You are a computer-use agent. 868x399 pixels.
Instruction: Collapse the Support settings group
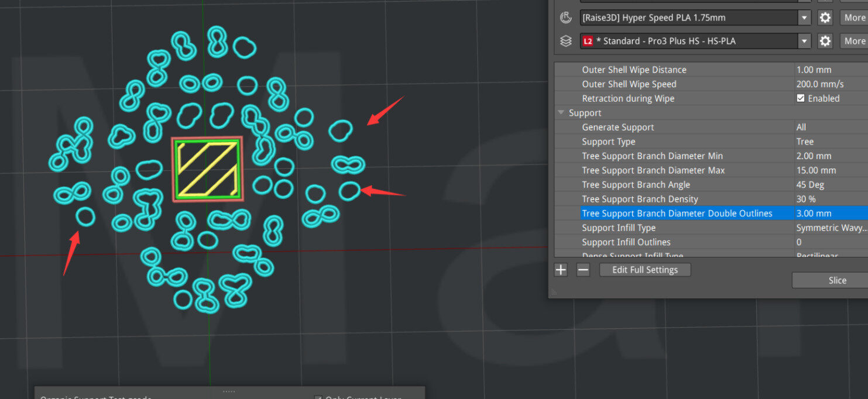click(561, 113)
